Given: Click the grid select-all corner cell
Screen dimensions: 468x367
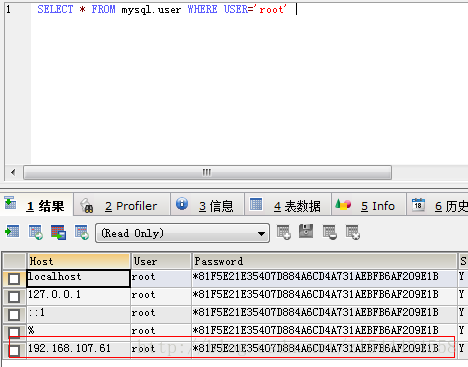Looking at the screenshot, I should [14, 261].
